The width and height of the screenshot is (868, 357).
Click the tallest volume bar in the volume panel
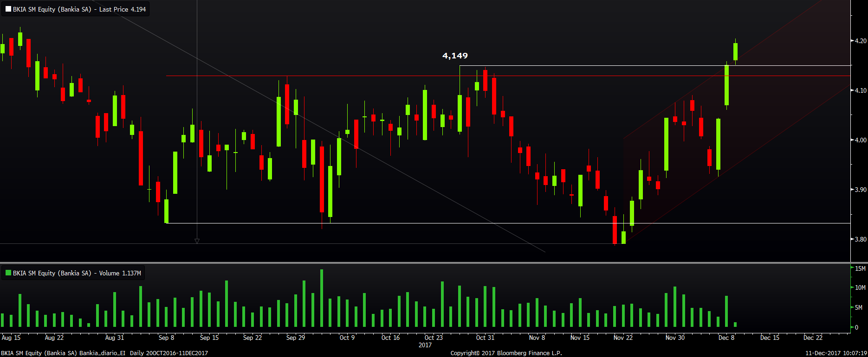322,298
